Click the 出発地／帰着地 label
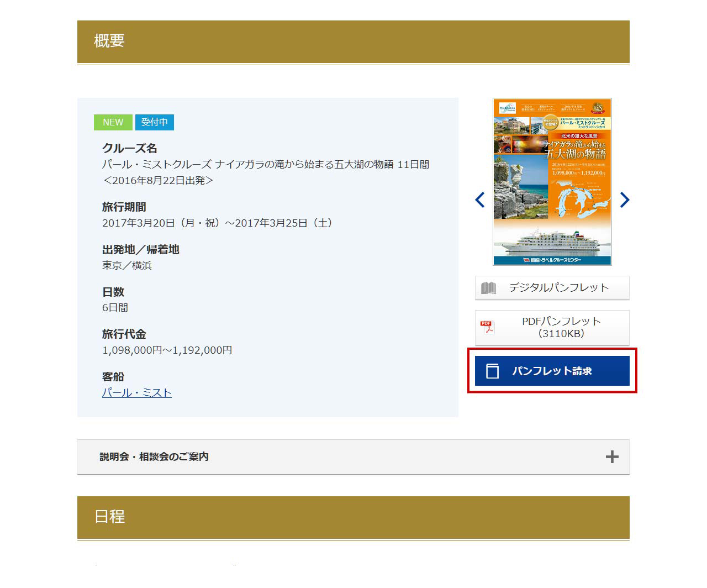The width and height of the screenshot is (707, 588). point(141,249)
